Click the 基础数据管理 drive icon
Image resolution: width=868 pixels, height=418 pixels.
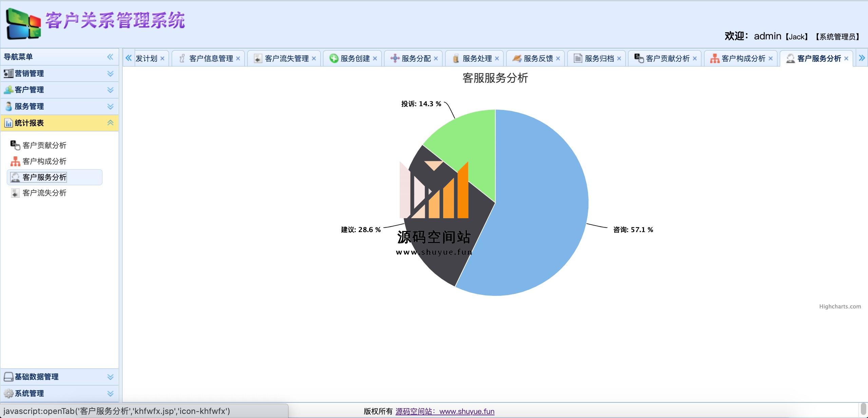(x=8, y=377)
